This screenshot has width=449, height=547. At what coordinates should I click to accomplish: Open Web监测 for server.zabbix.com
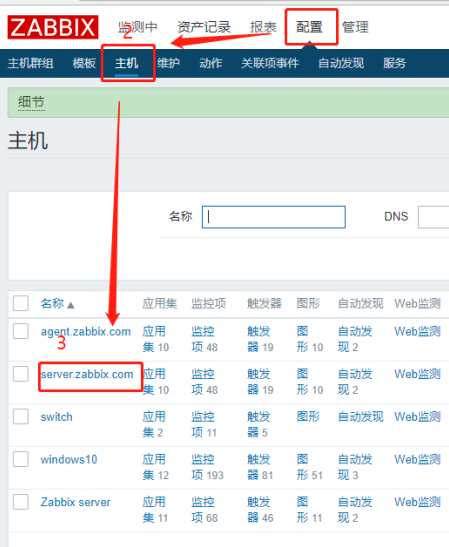click(418, 374)
